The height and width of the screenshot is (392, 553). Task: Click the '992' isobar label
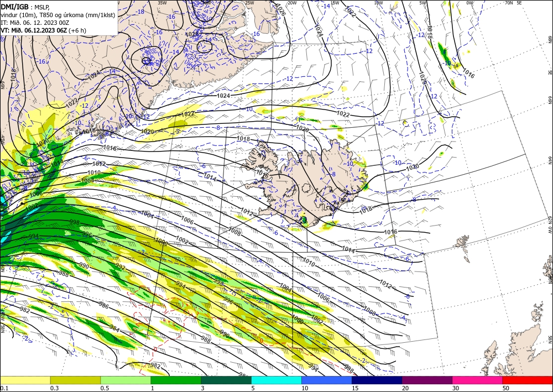point(121,267)
